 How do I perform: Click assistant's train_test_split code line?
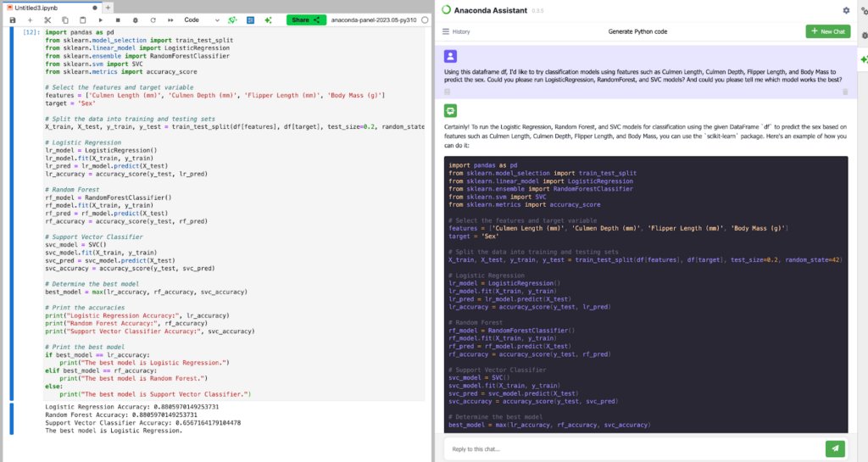pyautogui.click(x=645, y=260)
